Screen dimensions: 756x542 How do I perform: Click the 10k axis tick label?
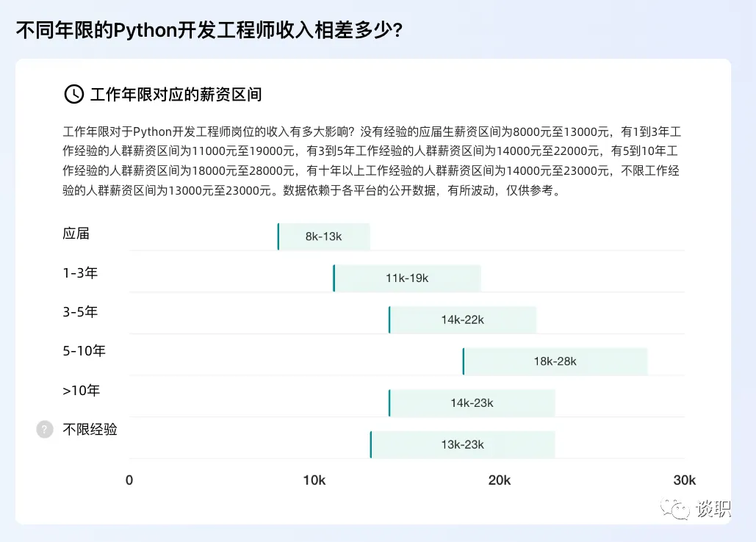tap(314, 480)
